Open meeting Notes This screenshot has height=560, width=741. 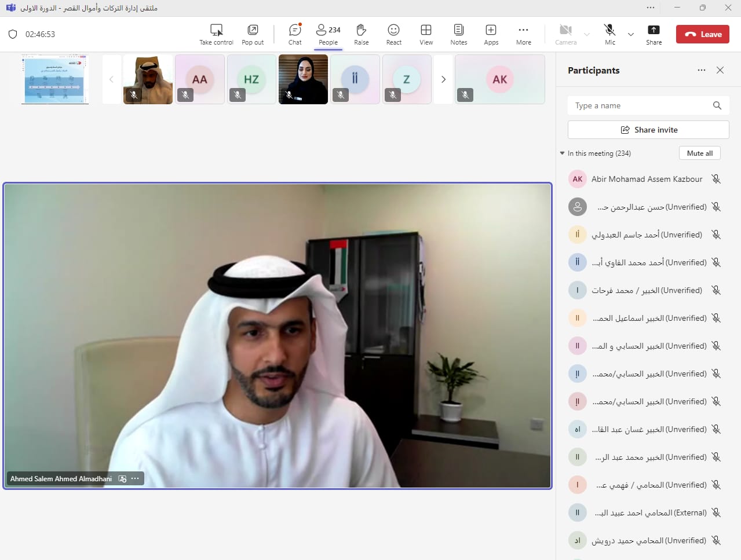point(458,34)
